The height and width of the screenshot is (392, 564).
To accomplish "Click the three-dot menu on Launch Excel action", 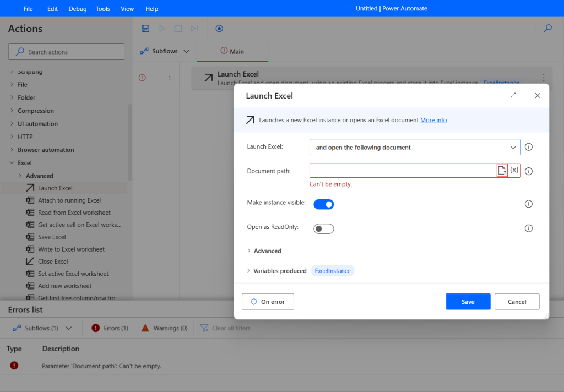I will [544, 78].
